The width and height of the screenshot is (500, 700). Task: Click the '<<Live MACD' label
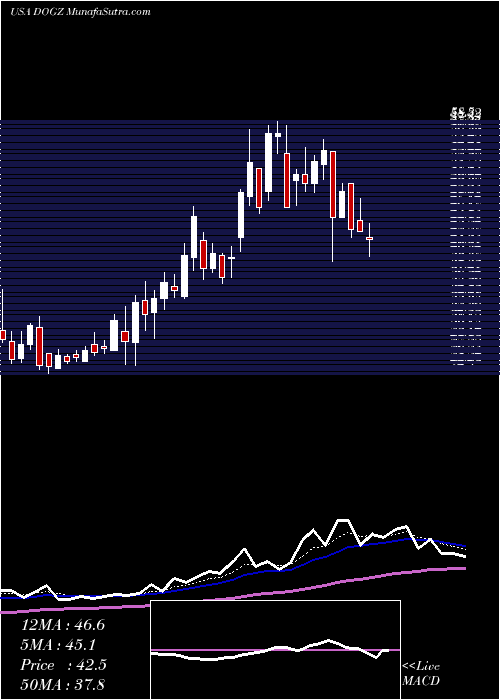(x=421, y=673)
